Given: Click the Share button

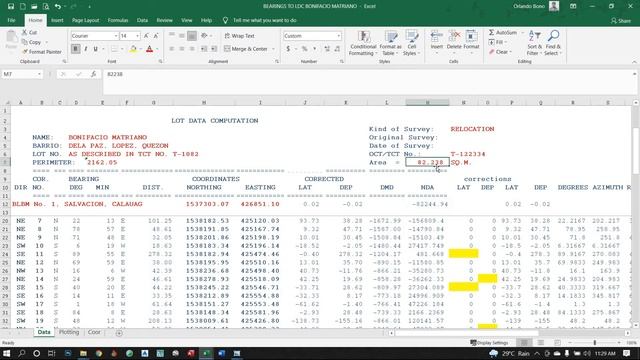Looking at the screenshot, I should pyautogui.click(x=621, y=20).
